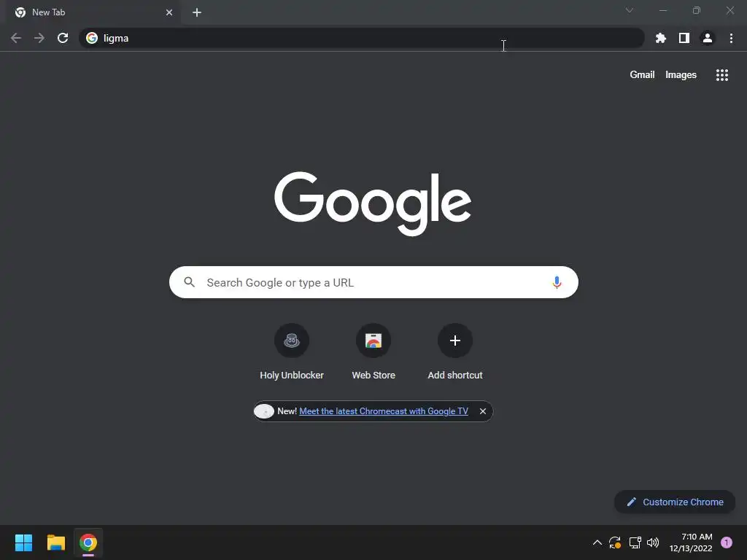This screenshot has height=560, width=747.
Task: Open the Images link
Action: (681, 75)
